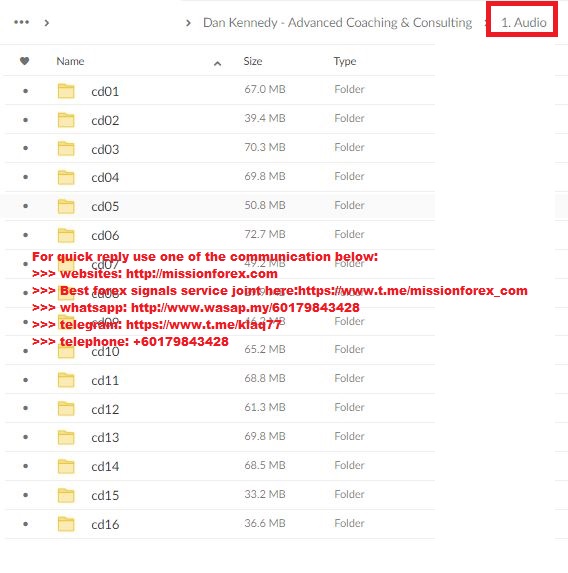Click the 61.3 MB size value
This screenshot has height=573, width=568.
point(265,407)
